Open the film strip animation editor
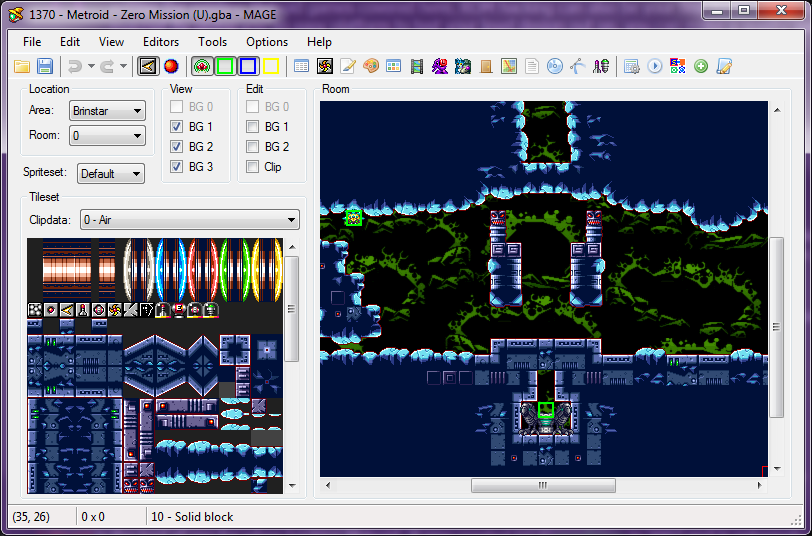 pos(416,66)
